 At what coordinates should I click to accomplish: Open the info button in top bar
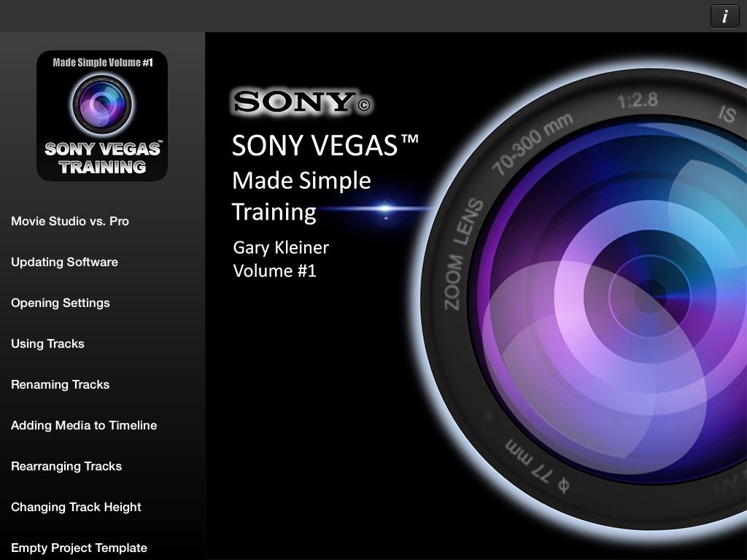tap(724, 16)
